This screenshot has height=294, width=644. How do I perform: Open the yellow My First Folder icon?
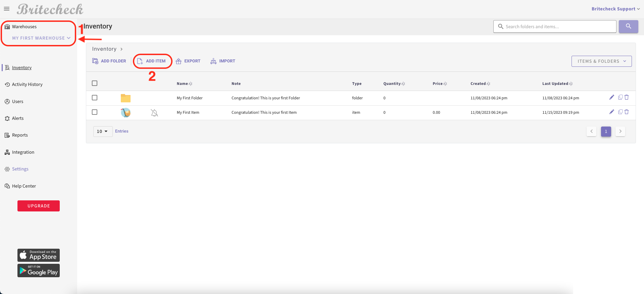point(126,98)
